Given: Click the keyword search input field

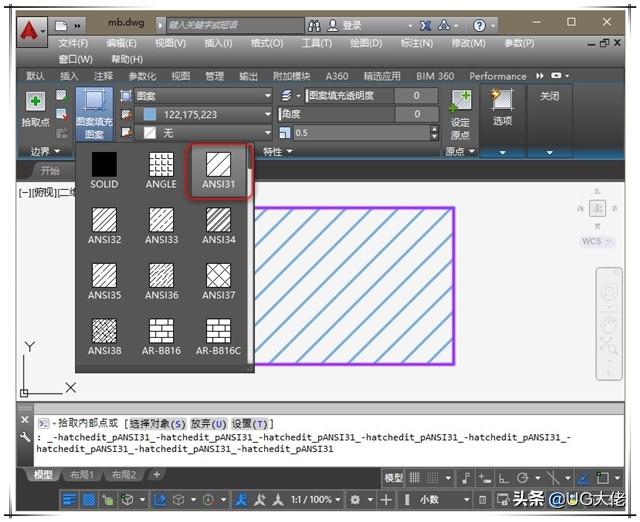Looking at the screenshot, I should pyautogui.click(x=235, y=25).
